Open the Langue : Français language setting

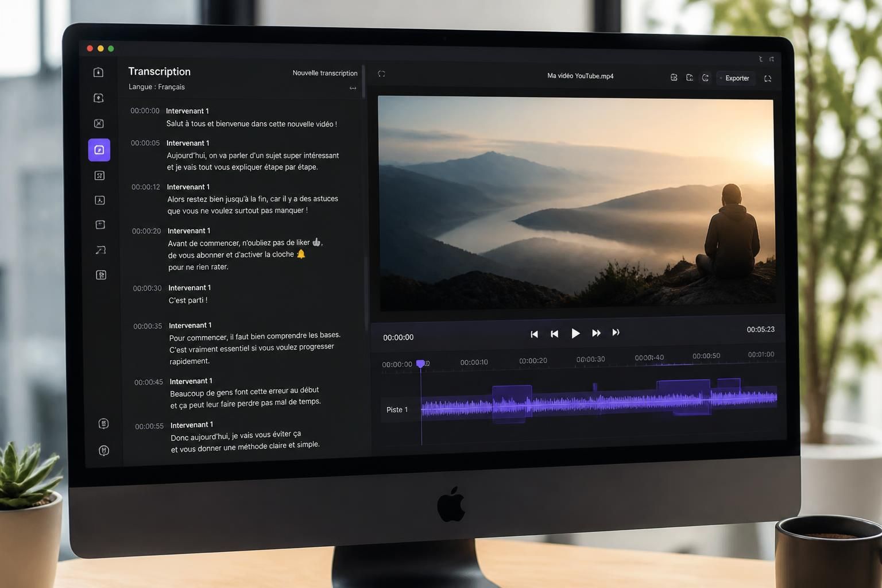coord(157,87)
